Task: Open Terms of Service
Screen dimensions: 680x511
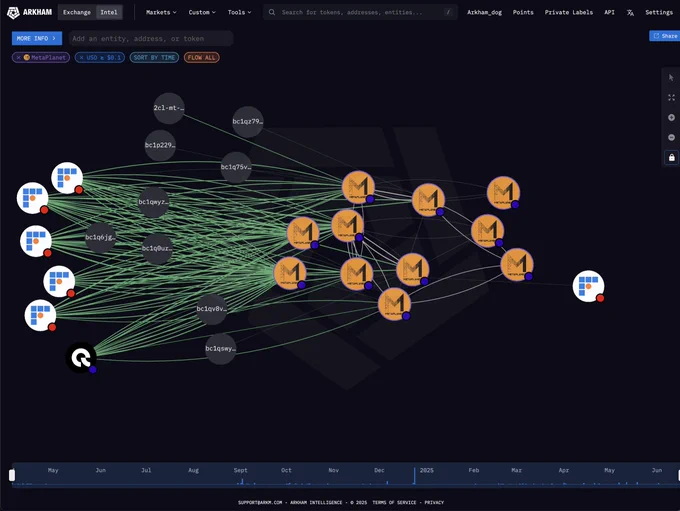Action: tap(394, 502)
